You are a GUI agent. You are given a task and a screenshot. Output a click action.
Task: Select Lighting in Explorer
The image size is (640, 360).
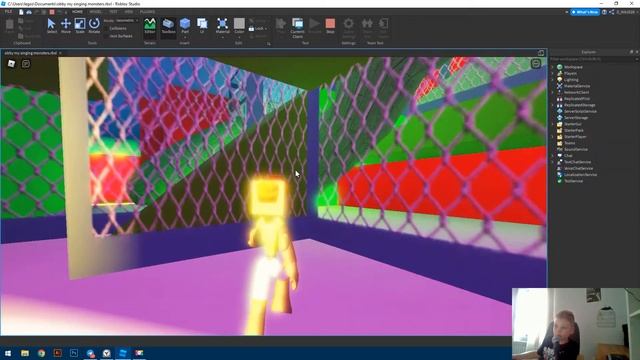[x=571, y=80]
